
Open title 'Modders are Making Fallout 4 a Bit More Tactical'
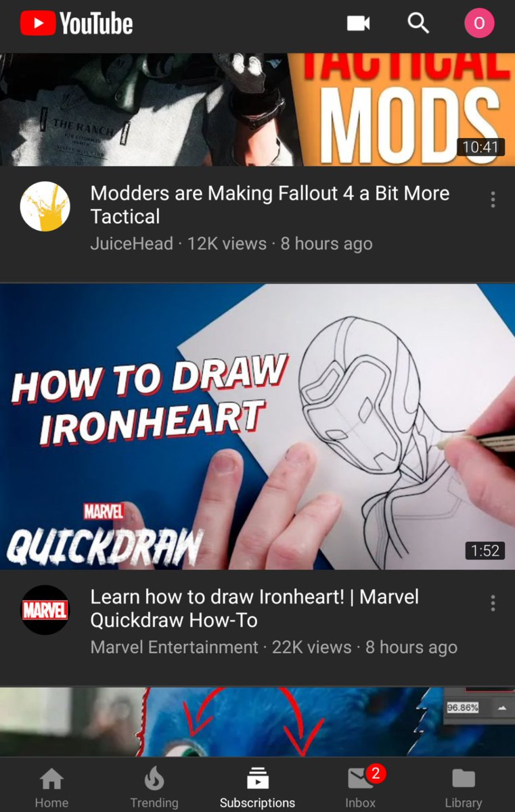269,205
